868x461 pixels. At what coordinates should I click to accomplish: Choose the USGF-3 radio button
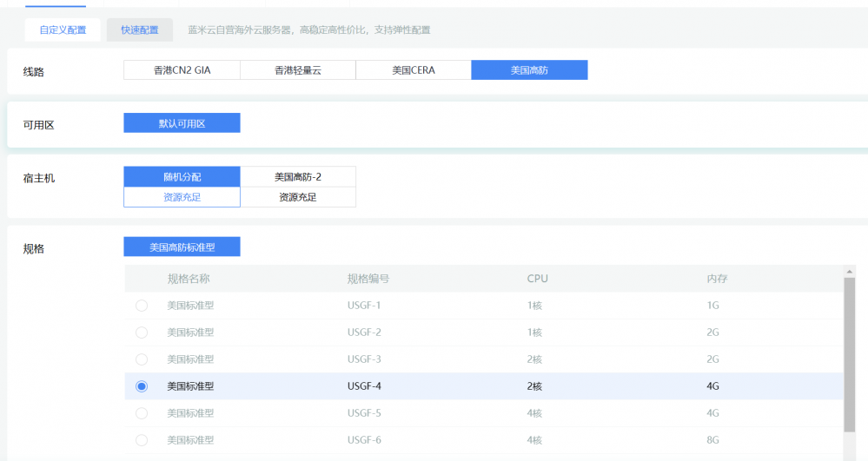pyautogui.click(x=142, y=359)
